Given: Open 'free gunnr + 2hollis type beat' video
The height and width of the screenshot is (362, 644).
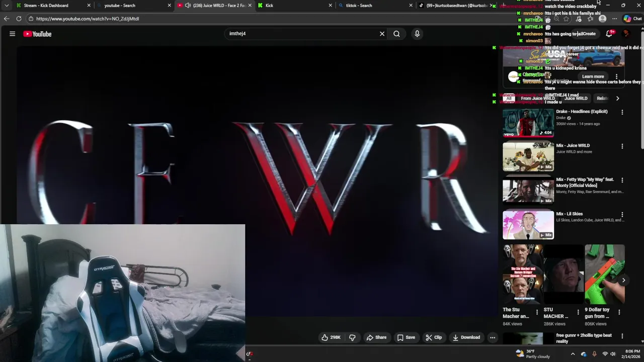Looking at the screenshot, I should coord(584,338).
